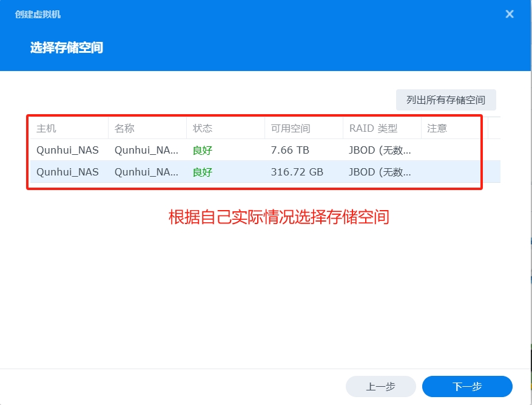
Task: Click Qunhui_NA... name in 316.72 GB row
Action: (146, 172)
